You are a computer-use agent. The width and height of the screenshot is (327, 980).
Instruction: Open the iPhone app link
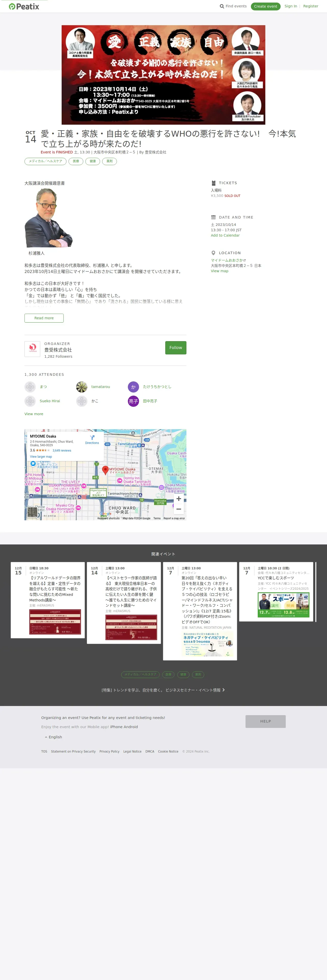coord(116,727)
